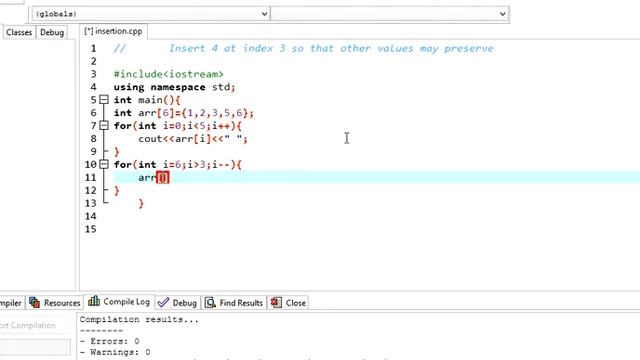Collapse the main() fold at line 5
640x360 pixels.
(104, 100)
